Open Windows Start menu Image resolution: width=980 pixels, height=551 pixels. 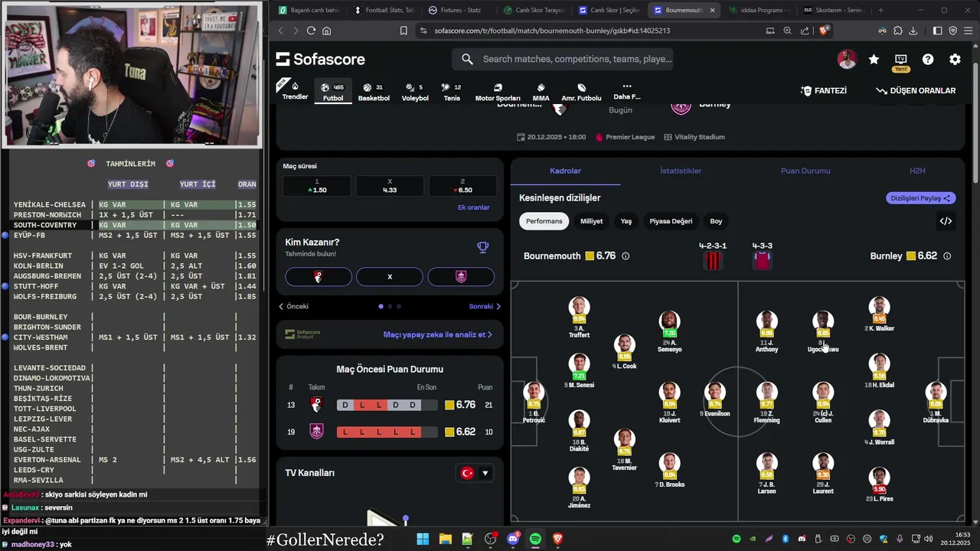point(423,539)
